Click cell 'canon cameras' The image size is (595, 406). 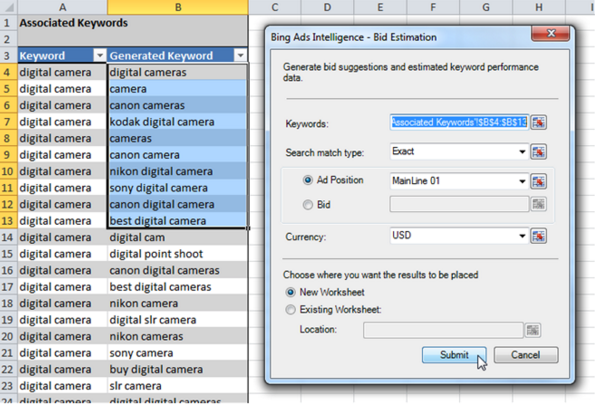coord(178,105)
